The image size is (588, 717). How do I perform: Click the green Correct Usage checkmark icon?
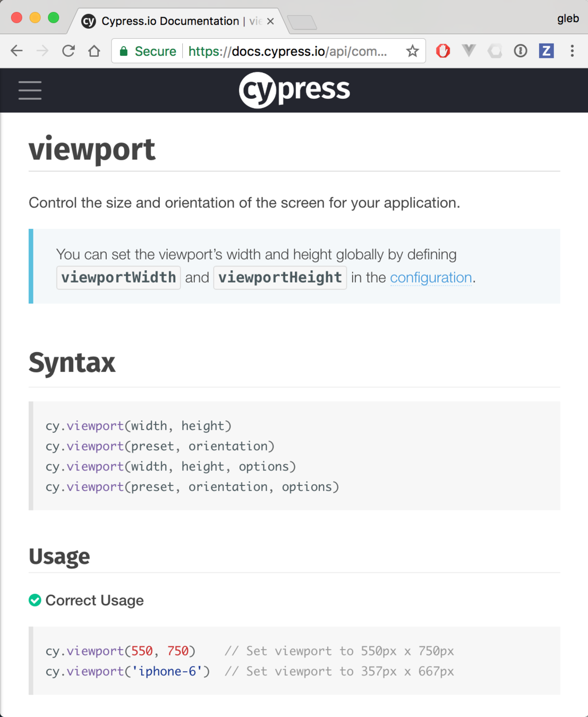click(x=35, y=600)
